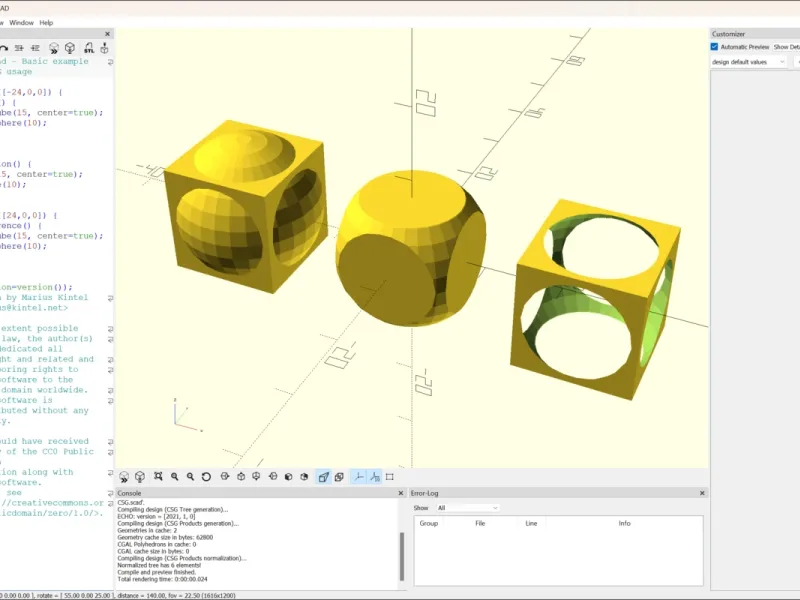Screen dimensions: 800x600
Task: Click the console line 'Normalized tree has 6 elements!'
Action: pos(159,565)
